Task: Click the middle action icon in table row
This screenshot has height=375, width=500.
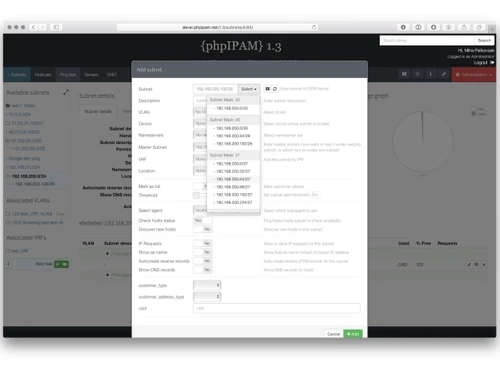Action: pos(477,264)
